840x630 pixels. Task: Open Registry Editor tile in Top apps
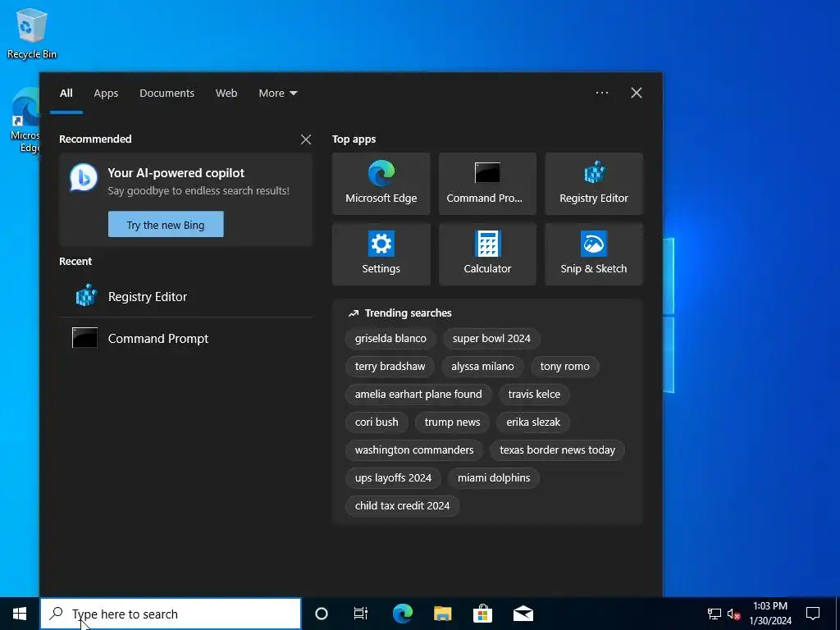(594, 184)
